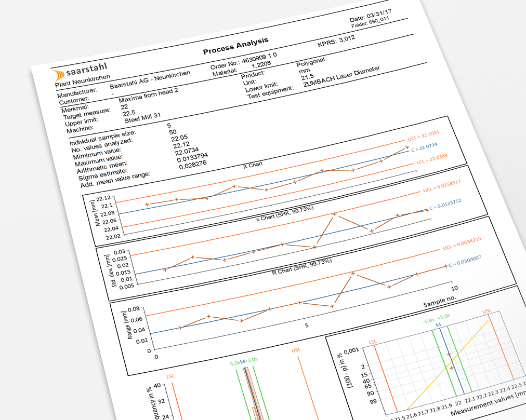Click the "Unit:" label
Image resolution: width=526 pixels, height=420 pixels.
pyautogui.click(x=250, y=83)
